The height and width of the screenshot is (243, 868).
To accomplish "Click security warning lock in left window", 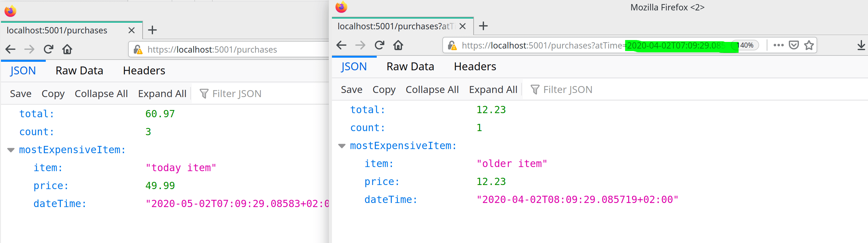I will point(138,50).
